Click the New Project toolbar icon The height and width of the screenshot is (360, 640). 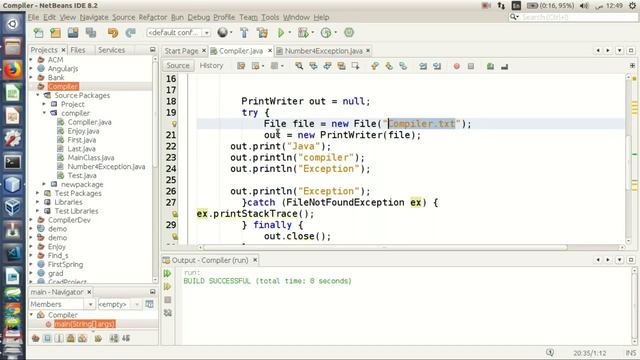[x=56, y=33]
